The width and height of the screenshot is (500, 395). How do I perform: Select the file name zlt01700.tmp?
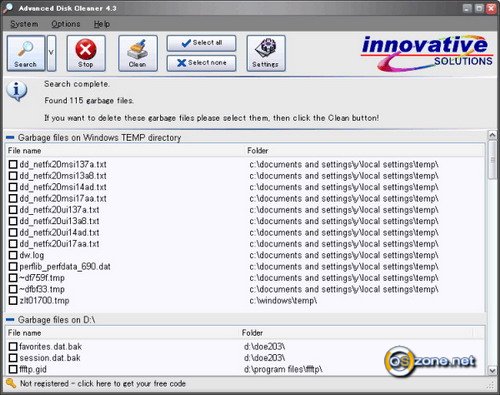pos(44,300)
